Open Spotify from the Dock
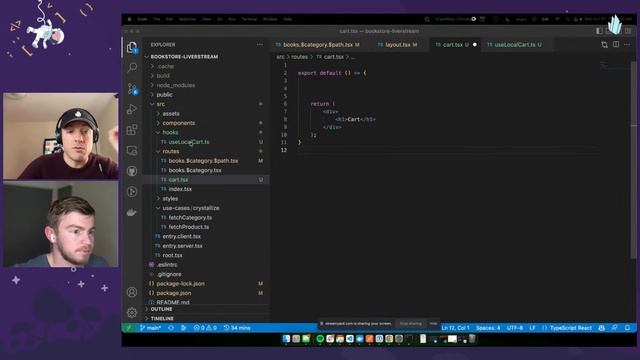Screen dimensions: 640x360 320,339
